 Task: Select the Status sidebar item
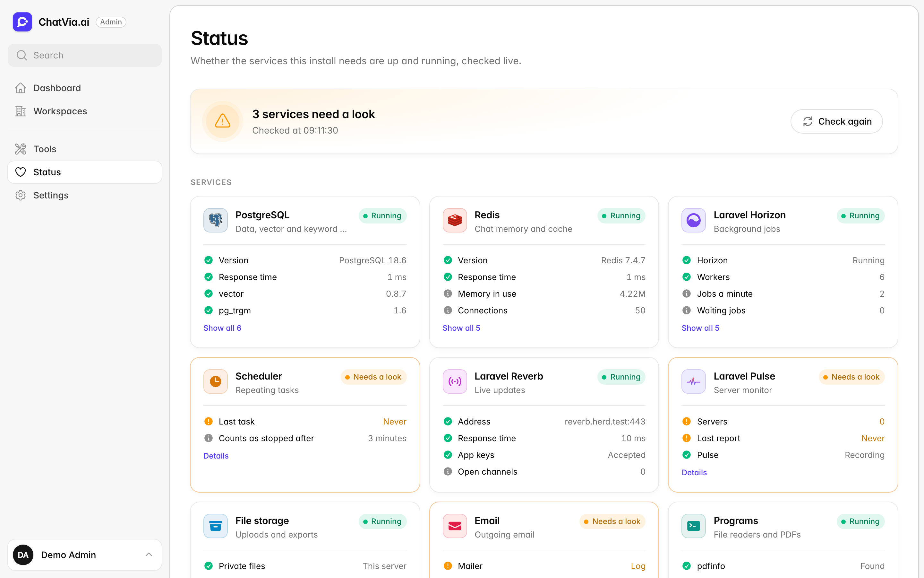click(85, 172)
